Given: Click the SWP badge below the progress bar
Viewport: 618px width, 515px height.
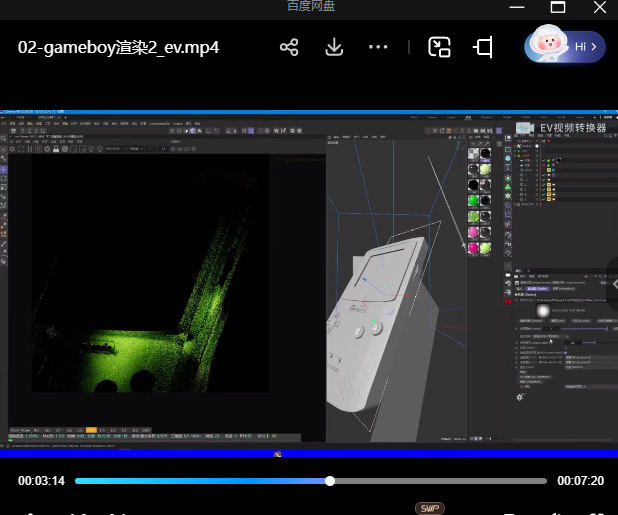Looking at the screenshot, I should pyautogui.click(x=430, y=508).
